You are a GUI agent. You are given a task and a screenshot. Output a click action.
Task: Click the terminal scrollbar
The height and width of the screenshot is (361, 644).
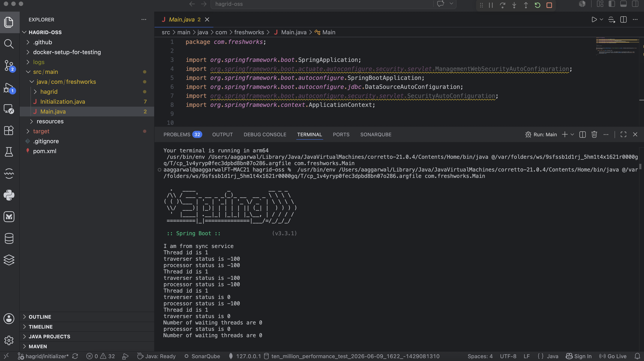[x=640, y=166]
